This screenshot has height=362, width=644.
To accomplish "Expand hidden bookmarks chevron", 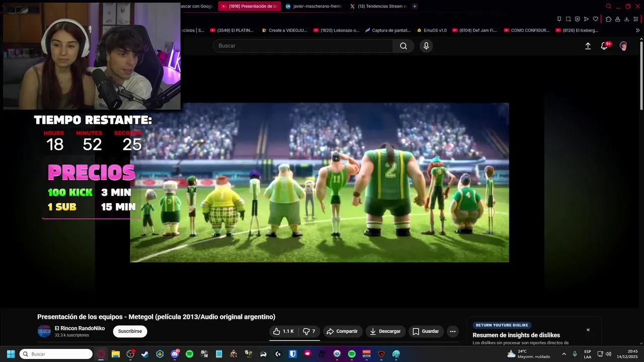I will [x=637, y=30].
